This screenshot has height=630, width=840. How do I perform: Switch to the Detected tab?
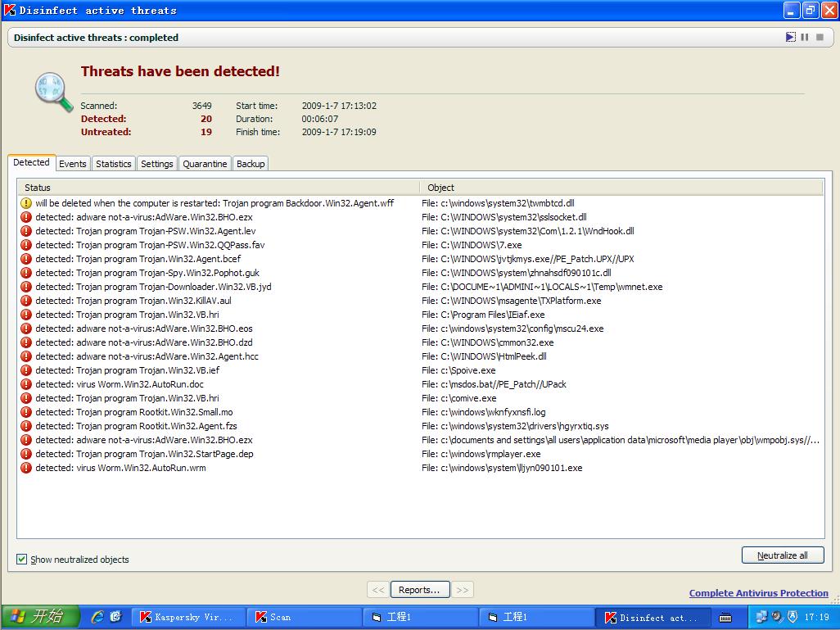31,162
